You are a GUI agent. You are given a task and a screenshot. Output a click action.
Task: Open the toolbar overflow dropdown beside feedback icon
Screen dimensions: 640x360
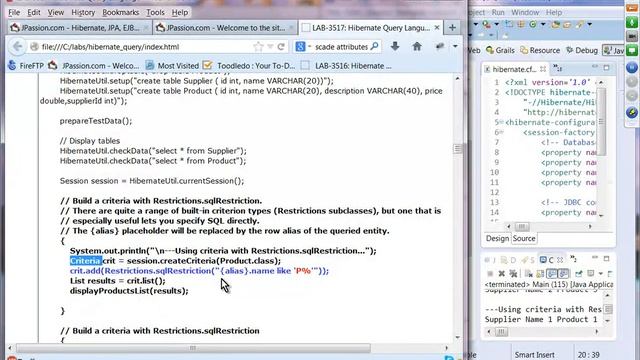tap(455, 47)
